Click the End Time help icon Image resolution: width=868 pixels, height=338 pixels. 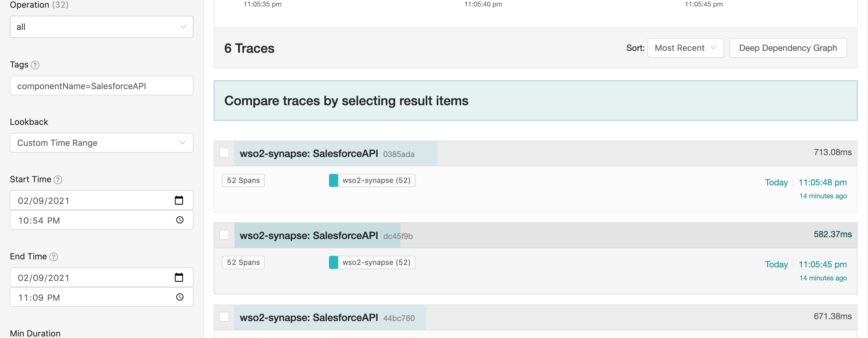[x=54, y=257]
